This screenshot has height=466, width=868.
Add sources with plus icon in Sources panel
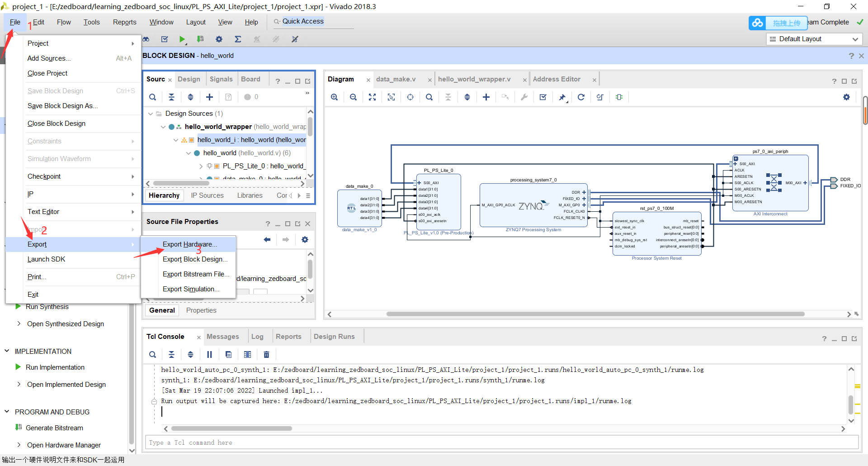click(209, 97)
